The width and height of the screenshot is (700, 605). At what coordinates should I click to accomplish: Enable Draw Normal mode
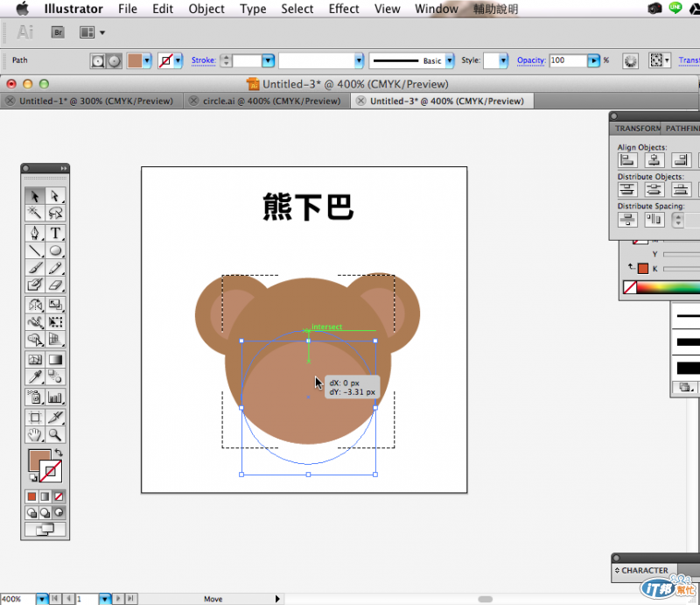pos(31,512)
